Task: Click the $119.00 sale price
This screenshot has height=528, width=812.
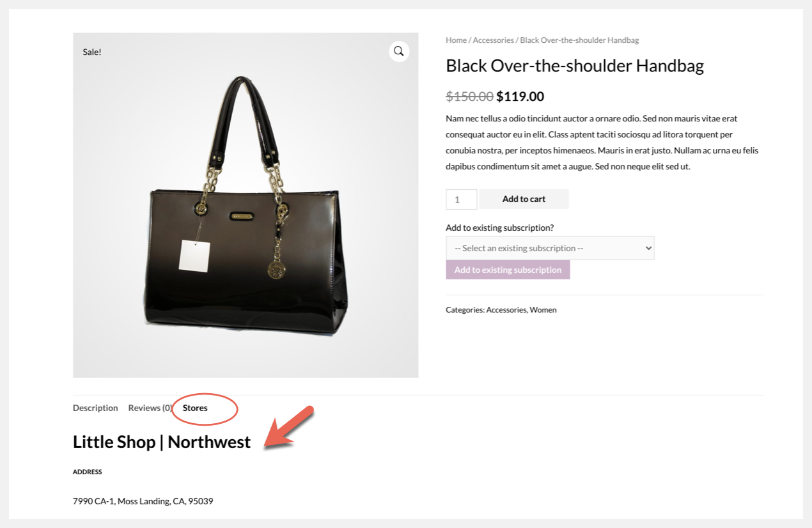Action: (520, 97)
